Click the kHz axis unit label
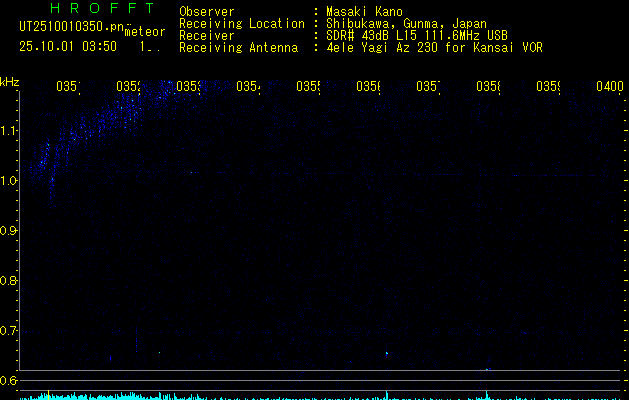Screen dimensions: 629x400 [10, 82]
